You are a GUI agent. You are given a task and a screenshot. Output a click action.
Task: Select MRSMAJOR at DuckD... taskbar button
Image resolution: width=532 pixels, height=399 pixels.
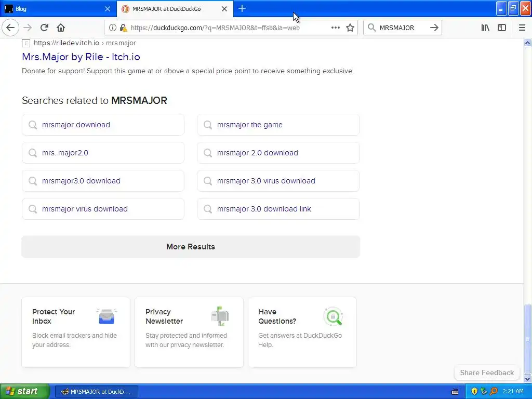[x=97, y=392]
